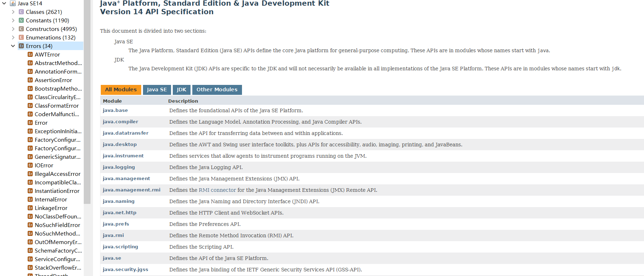
Task: Click the icon beside InstantiationError
Action: coord(30,191)
